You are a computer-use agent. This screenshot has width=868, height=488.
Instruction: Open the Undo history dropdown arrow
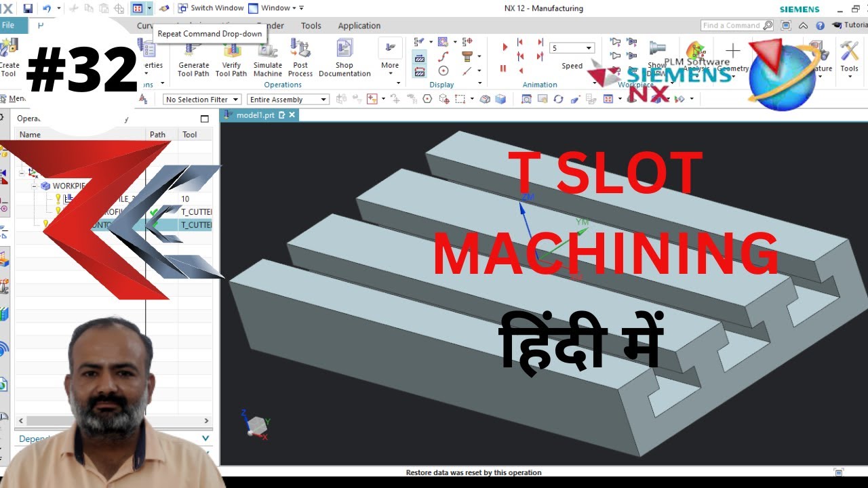point(58,8)
